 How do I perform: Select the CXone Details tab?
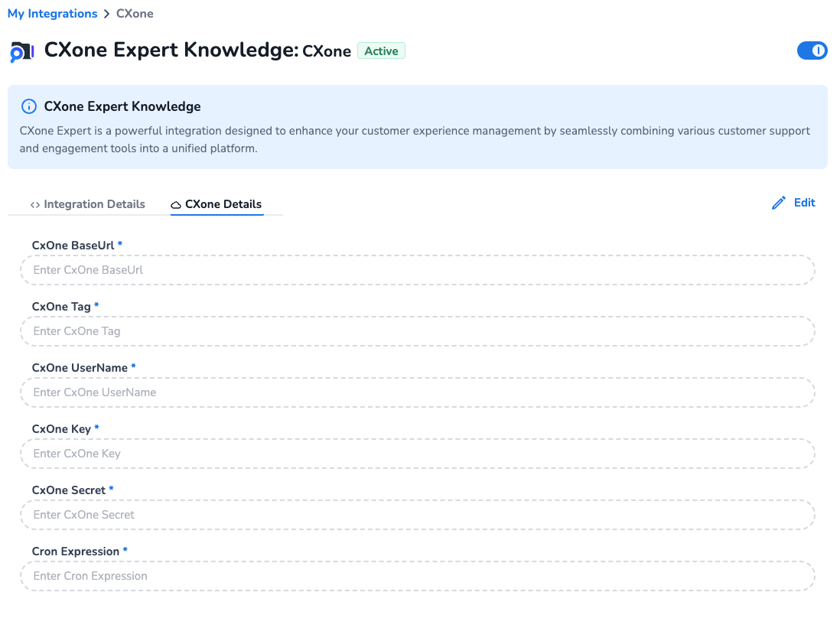(217, 204)
